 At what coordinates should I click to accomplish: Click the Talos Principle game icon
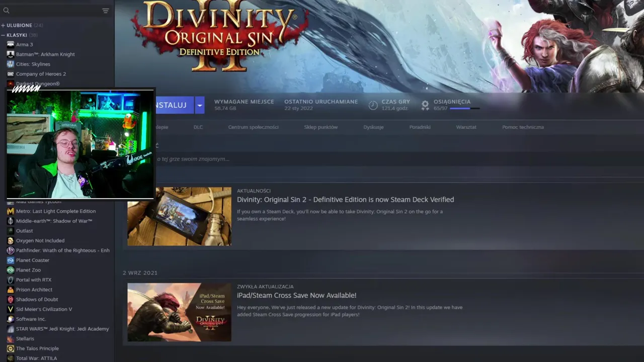(x=11, y=348)
